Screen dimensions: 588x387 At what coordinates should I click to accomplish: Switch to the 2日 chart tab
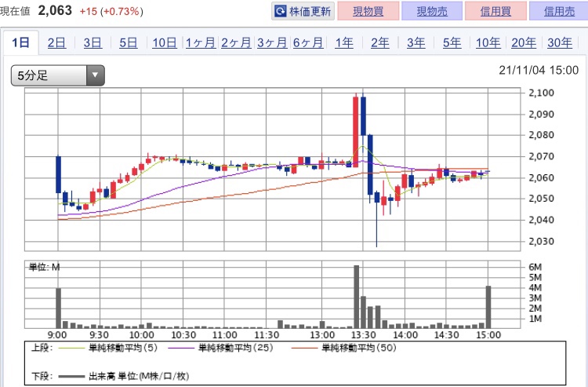[56, 43]
